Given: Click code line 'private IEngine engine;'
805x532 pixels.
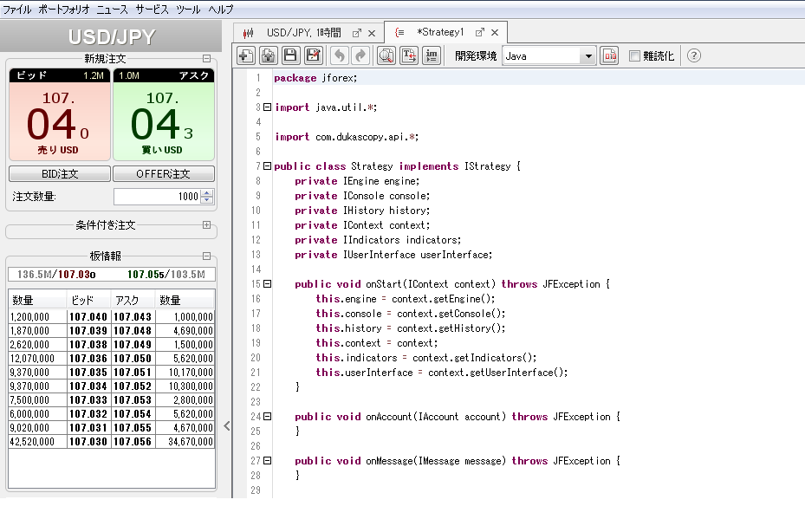Looking at the screenshot, I should click(357, 181).
